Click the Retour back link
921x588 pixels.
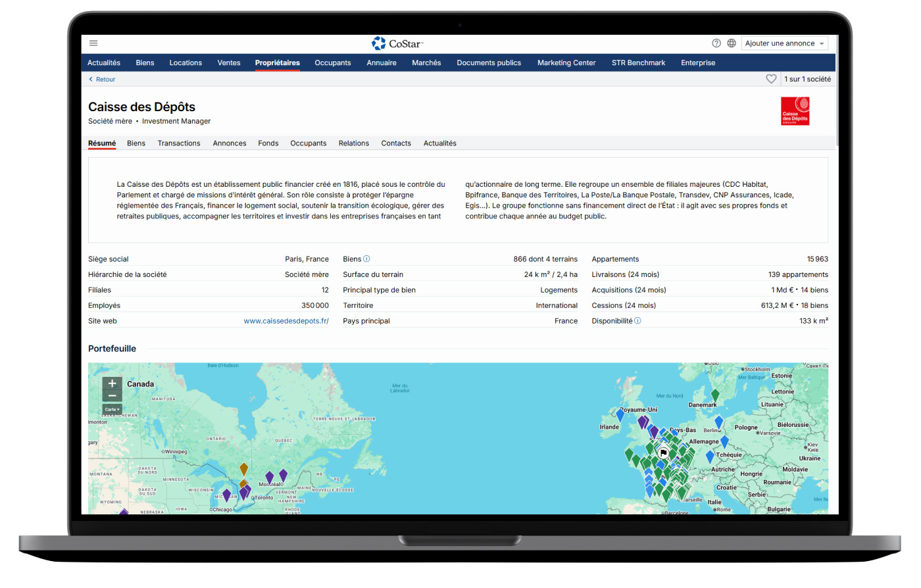[x=105, y=80]
